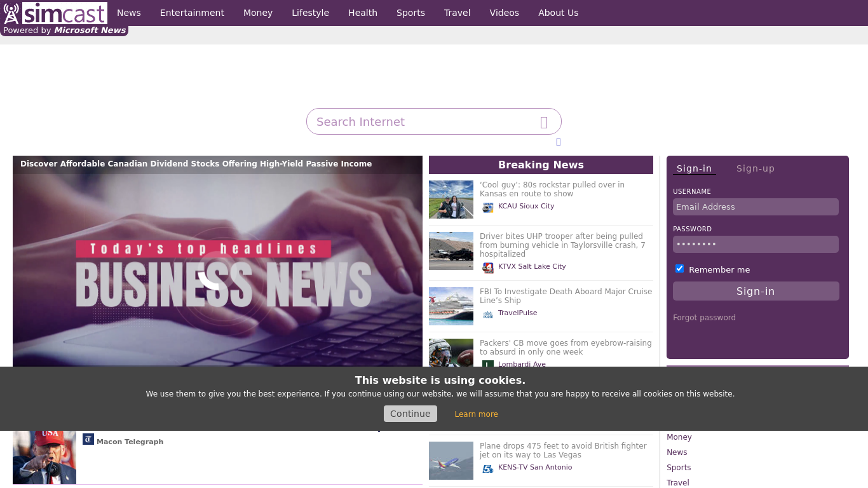Click the KTVX Salt Lake City source logo
Screen dimensions: 868x488
[x=487, y=268]
